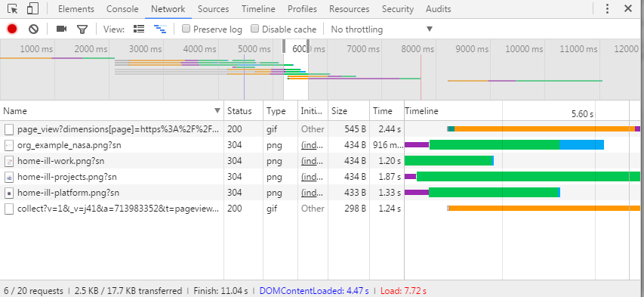Sort by the Time column header
The width and height of the screenshot is (644, 297).
pyautogui.click(x=387, y=110)
